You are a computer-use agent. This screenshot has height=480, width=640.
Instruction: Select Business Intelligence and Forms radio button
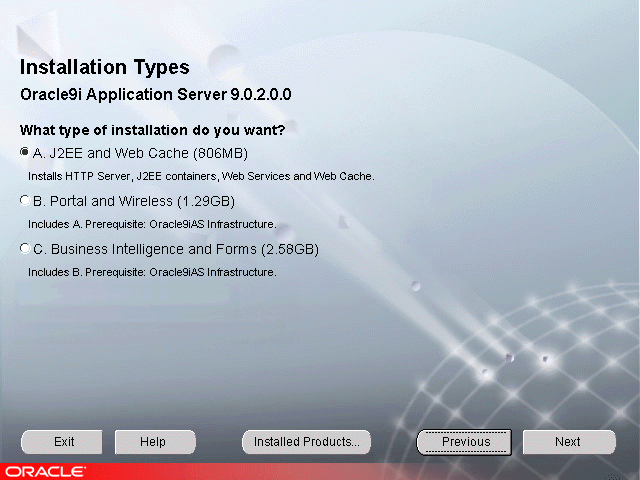pyautogui.click(x=25, y=248)
